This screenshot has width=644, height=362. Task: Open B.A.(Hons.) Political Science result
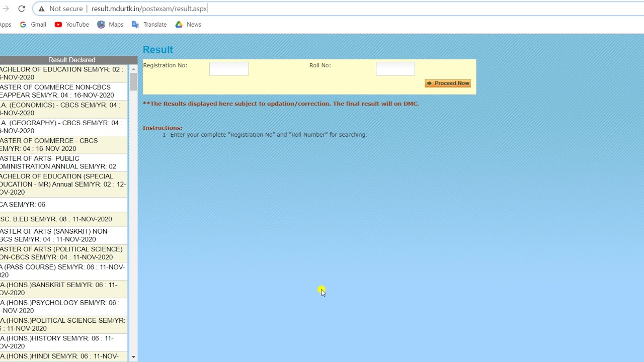[x=63, y=325]
